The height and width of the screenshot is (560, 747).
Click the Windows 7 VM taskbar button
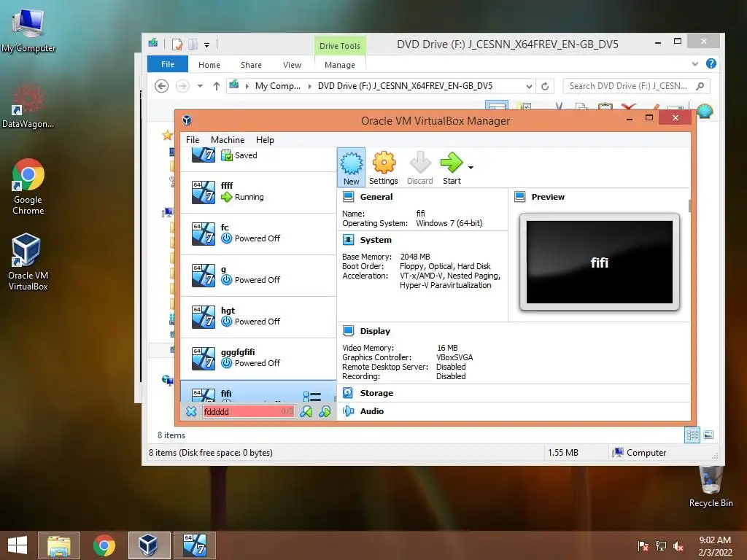click(x=194, y=545)
